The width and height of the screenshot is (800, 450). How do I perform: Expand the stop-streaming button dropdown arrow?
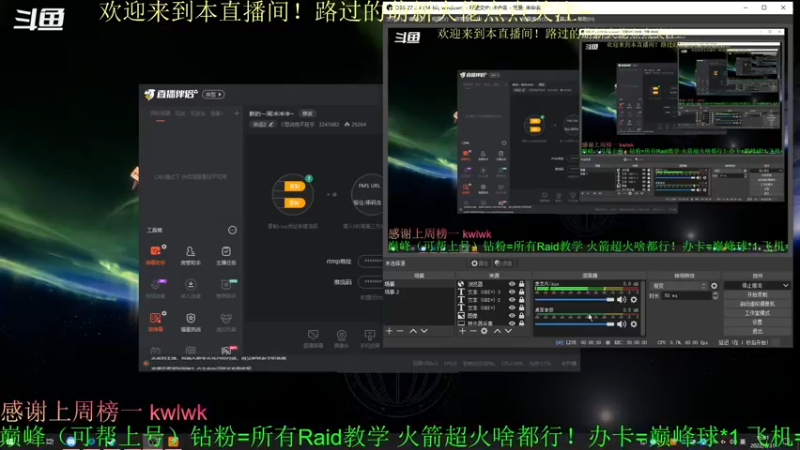pos(786,285)
